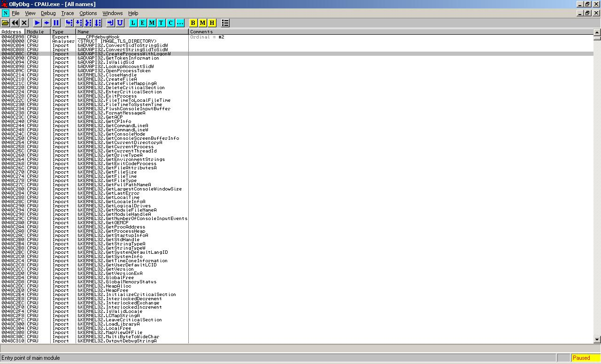
Task: Restore the All names child window
Action: pos(587,13)
